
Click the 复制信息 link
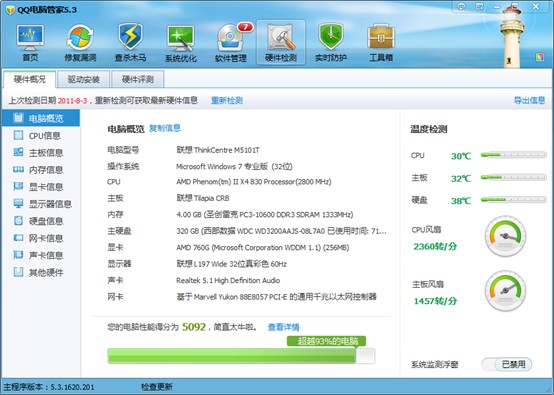(165, 128)
